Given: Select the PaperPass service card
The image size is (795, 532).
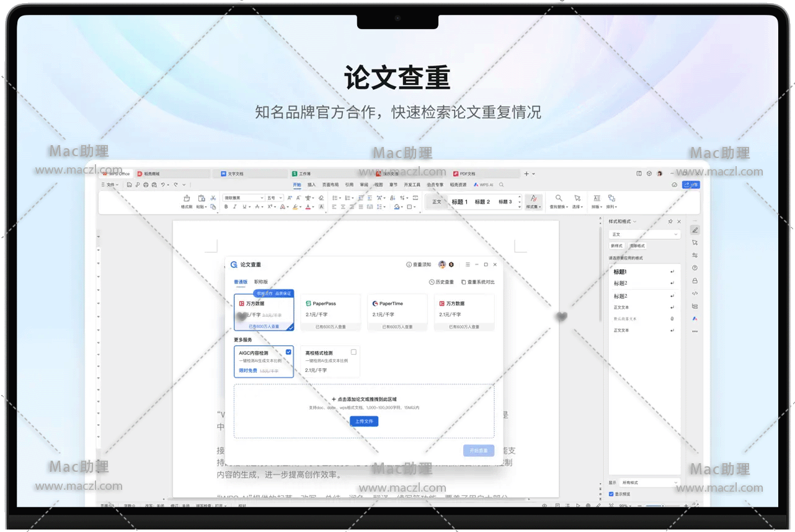Looking at the screenshot, I should (x=331, y=312).
